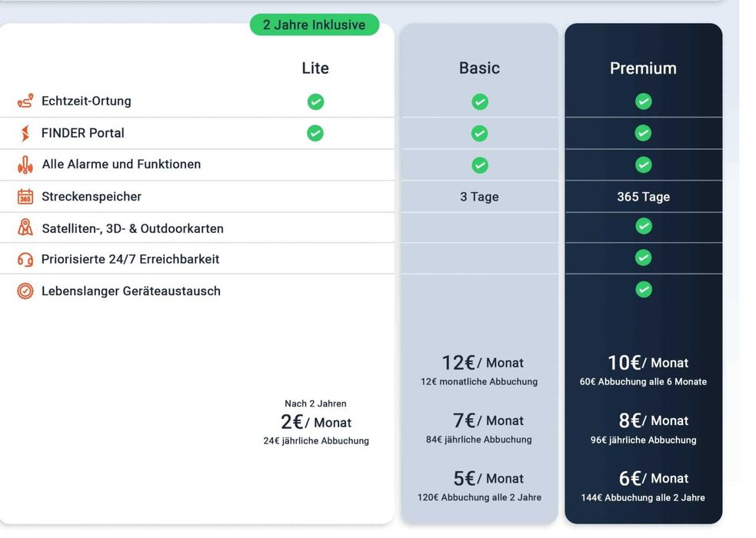The width and height of the screenshot is (756, 538).
Task: Click the Basic 3 Tage Streckenspeicher value
Action: click(479, 197)
